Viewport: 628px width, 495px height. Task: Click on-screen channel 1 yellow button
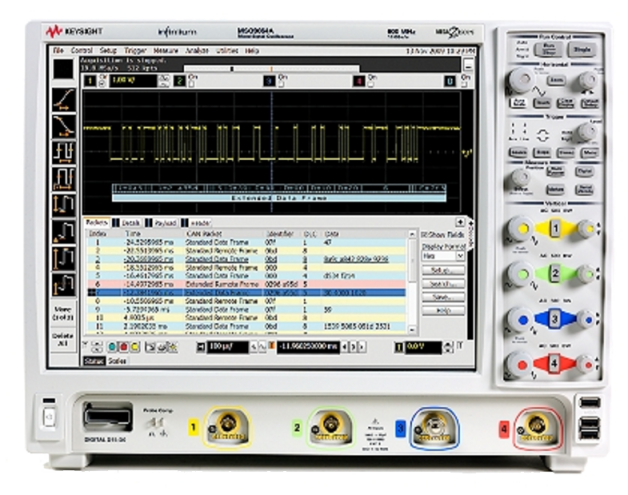(89, 81)
